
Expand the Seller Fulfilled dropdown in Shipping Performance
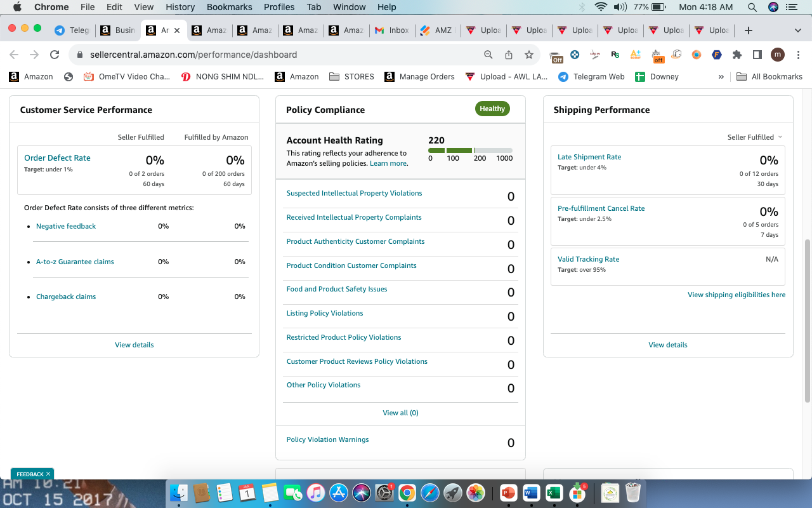coord(755,137)
